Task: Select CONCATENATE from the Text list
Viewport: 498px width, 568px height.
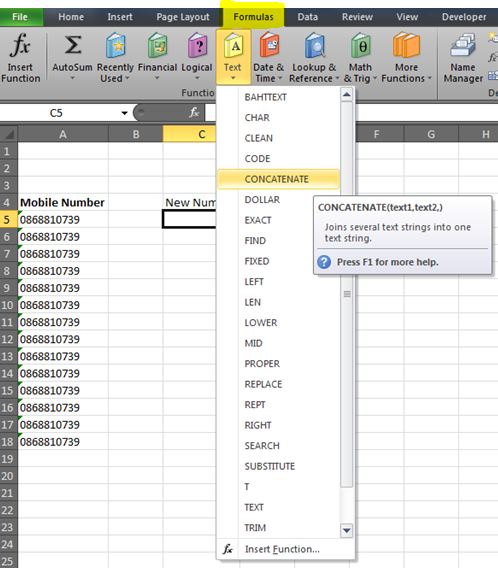Action: [278, 179]
